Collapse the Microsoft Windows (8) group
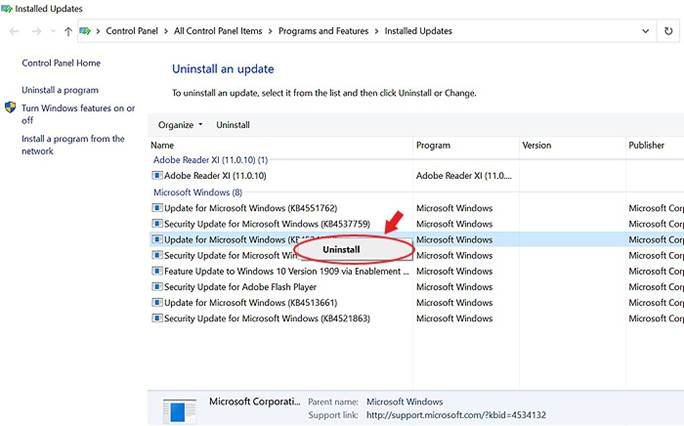The image size is (684, 426). [x=196, y=192]
